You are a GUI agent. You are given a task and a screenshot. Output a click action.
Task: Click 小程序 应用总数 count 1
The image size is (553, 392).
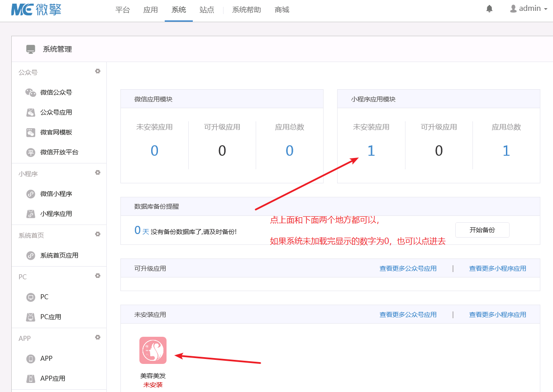click(506, 151)
